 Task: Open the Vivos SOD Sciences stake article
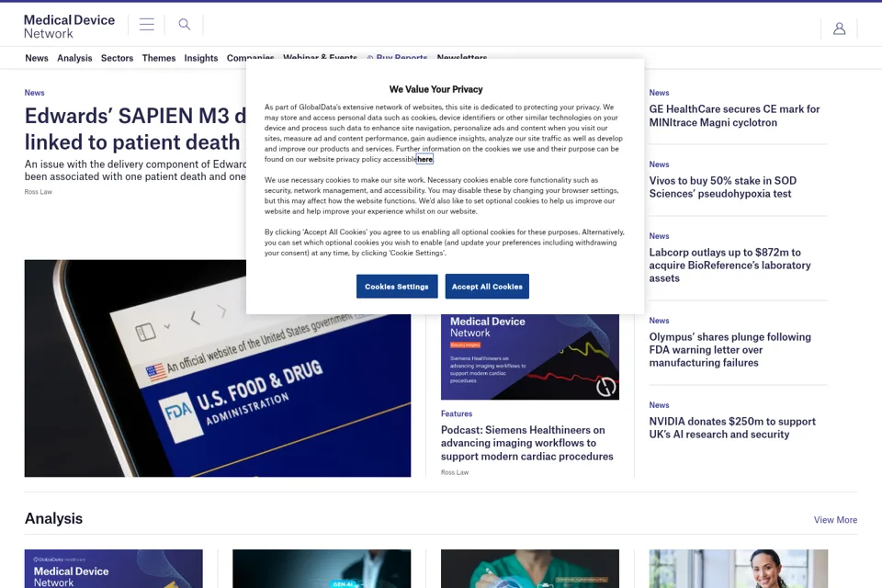click(723, 187)
